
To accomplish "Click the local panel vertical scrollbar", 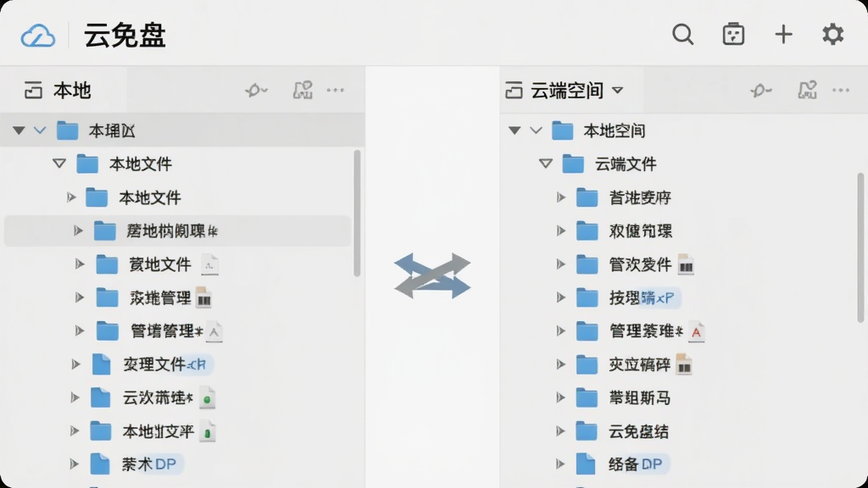I will coord(357,213).
